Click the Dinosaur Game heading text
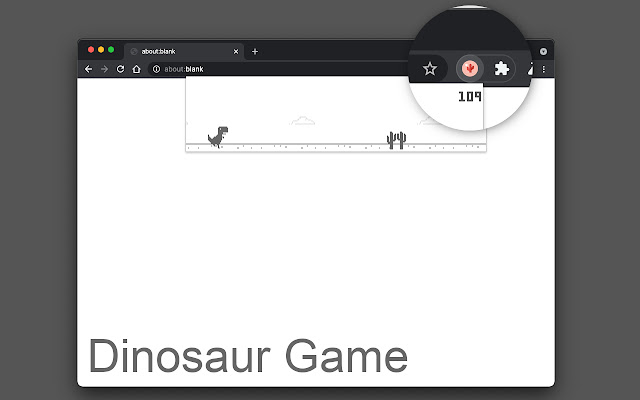The height and width of the screenshot is (400, 640). 248,356
